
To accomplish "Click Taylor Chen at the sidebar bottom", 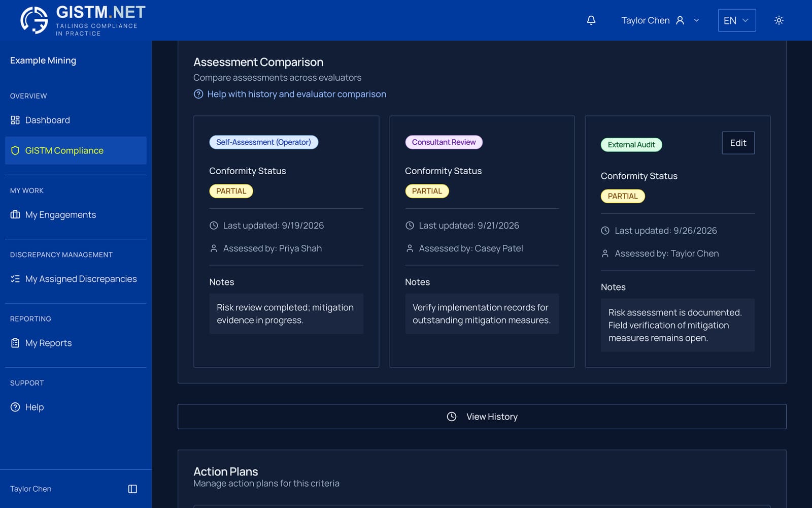I will click(x=31, y=489).
